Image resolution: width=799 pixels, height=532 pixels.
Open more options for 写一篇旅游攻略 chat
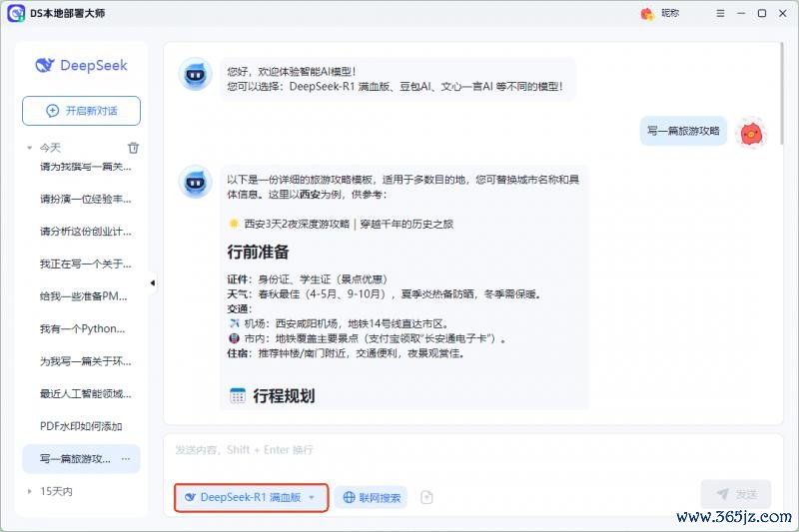(126, 459)
